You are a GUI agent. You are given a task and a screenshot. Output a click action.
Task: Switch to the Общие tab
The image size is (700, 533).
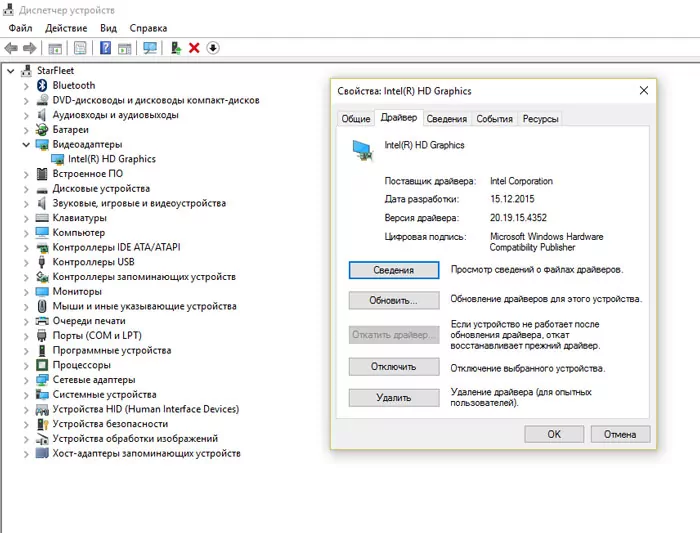tap(356, 119)
